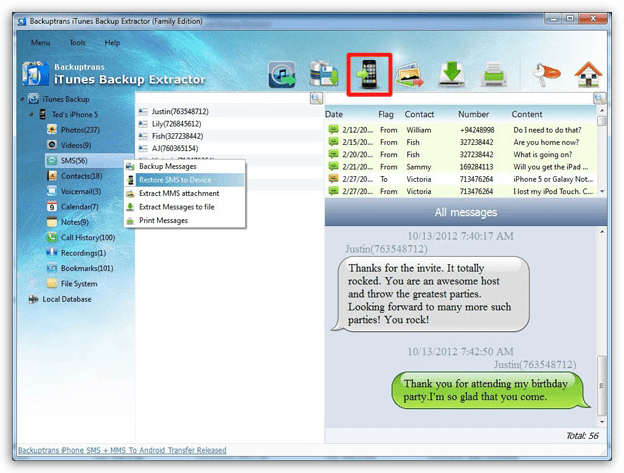Click message table scrollbar up arrow

tap(602, 111)
